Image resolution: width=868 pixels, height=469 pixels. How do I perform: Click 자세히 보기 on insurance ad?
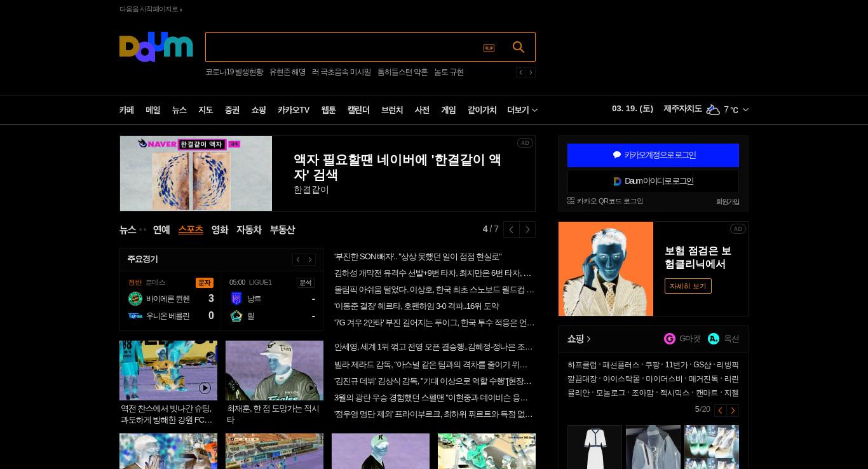(x=688, y=286)
